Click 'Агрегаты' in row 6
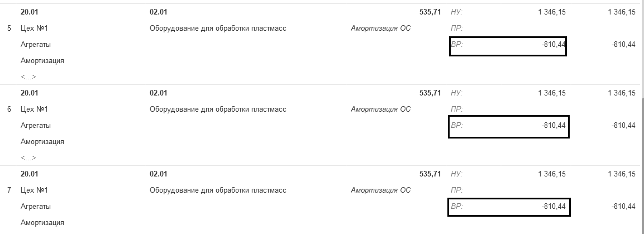644x234 pixels. pos(36,126)
